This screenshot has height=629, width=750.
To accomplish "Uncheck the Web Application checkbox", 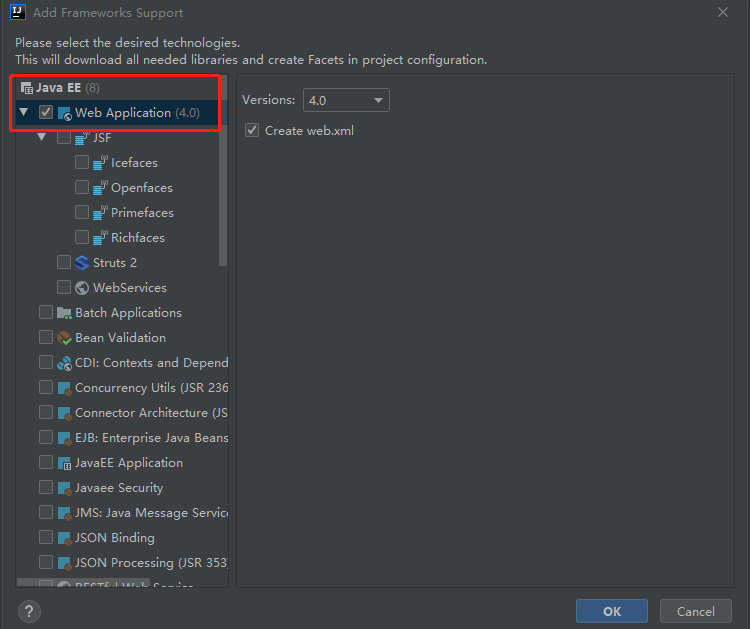I will tap(46, 112).
